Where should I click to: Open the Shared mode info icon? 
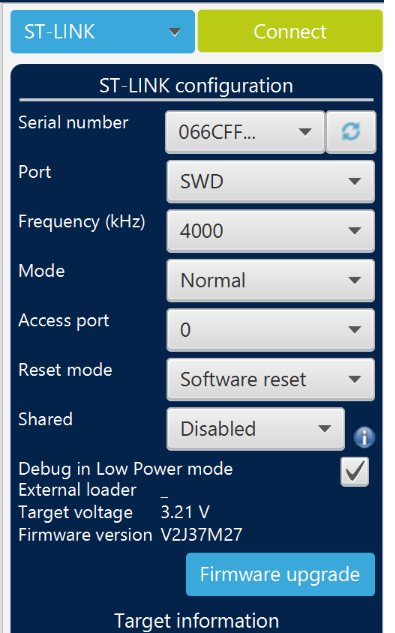(364, 437)
